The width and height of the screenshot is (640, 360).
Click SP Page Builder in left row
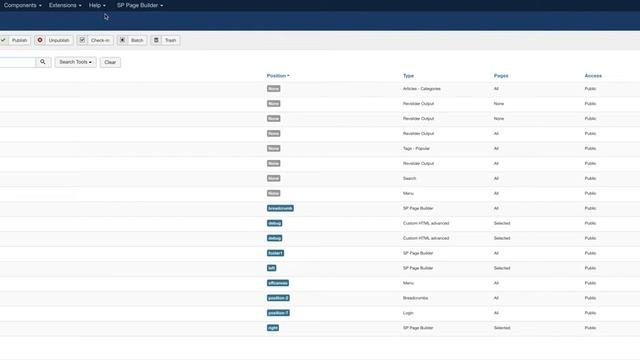418,268
